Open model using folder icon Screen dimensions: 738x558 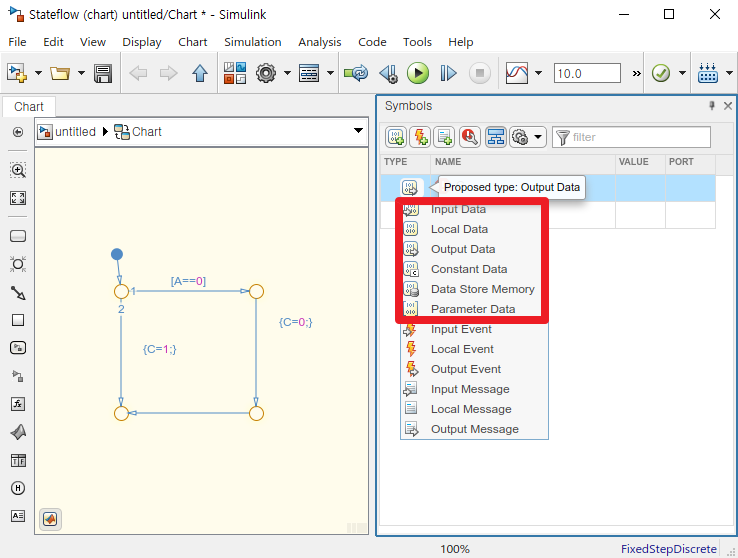point(60,73)
